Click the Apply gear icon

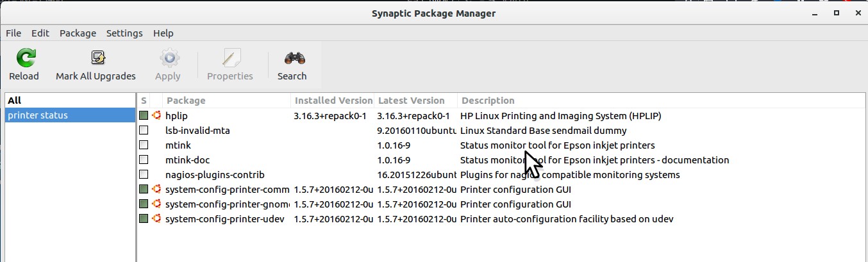pyautogui.click(x=168, y=59)
